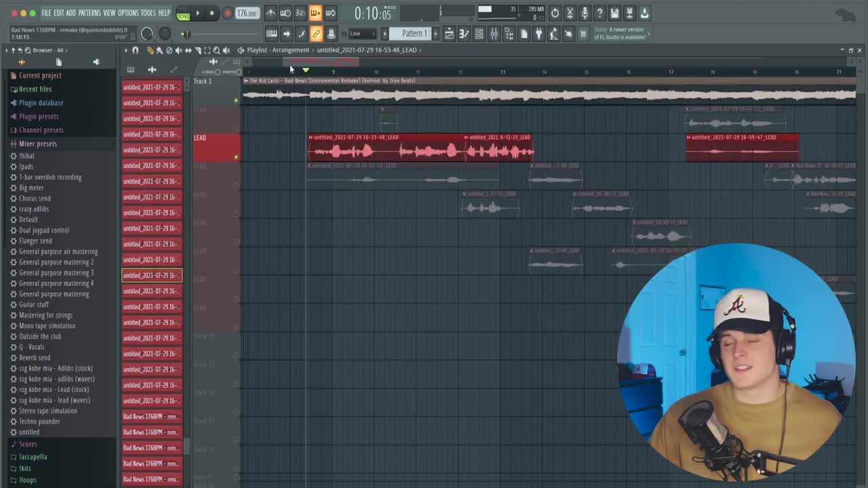Open the PATTERNS menu
Viewport: 868px width, 488px height.
[x=90, y=13]
